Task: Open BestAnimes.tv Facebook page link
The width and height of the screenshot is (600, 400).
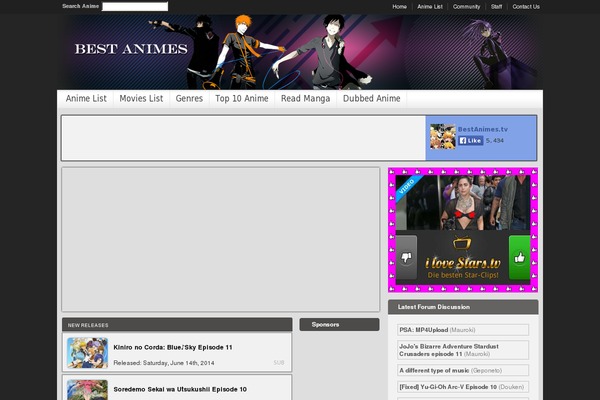Action: tap(483, 129)
